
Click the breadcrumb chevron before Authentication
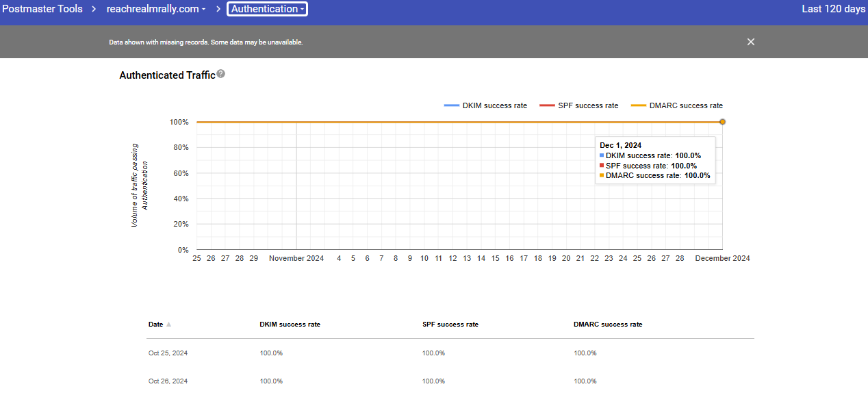pos(219,9)
